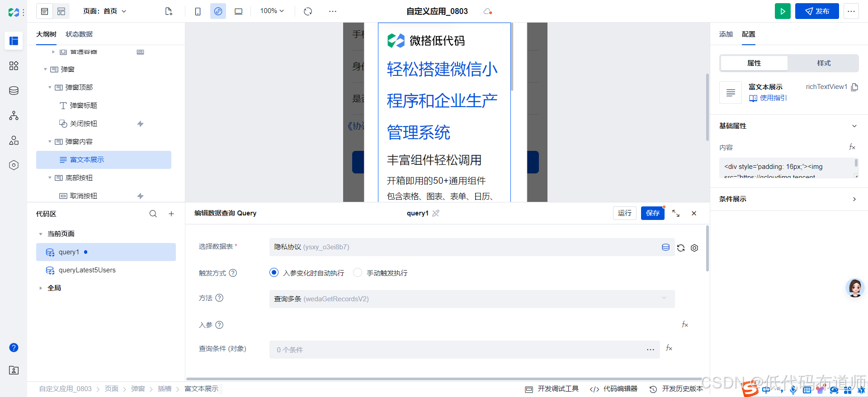Switch to the layout grid view icon
868x397 pixels.
tap(61, 11)
